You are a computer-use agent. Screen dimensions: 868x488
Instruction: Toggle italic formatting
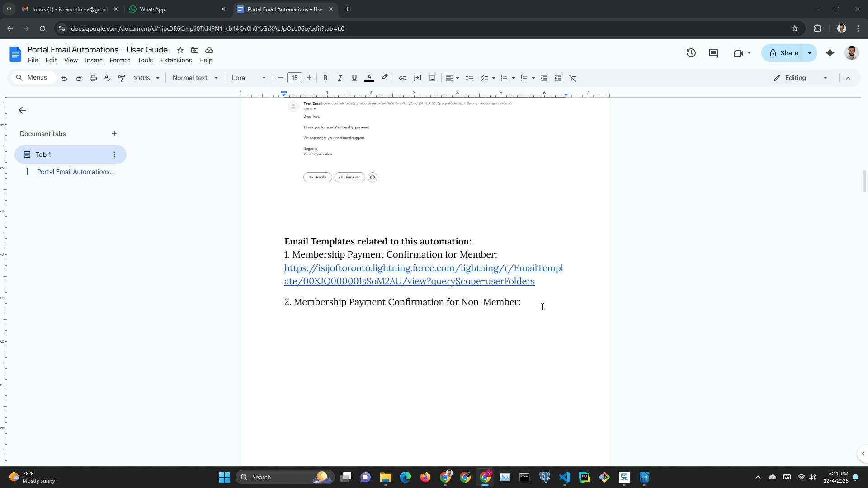[x=340, y=78]
